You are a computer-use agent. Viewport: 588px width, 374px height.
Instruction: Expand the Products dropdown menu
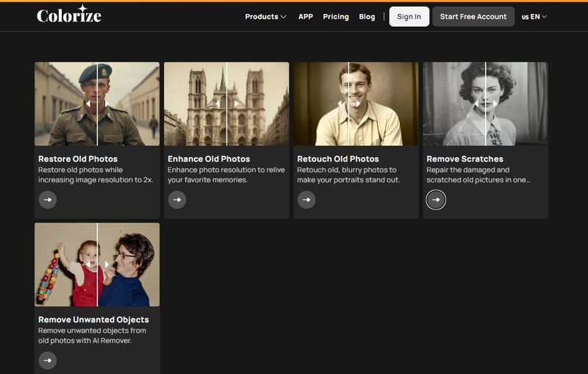click(x=265, y=16)
